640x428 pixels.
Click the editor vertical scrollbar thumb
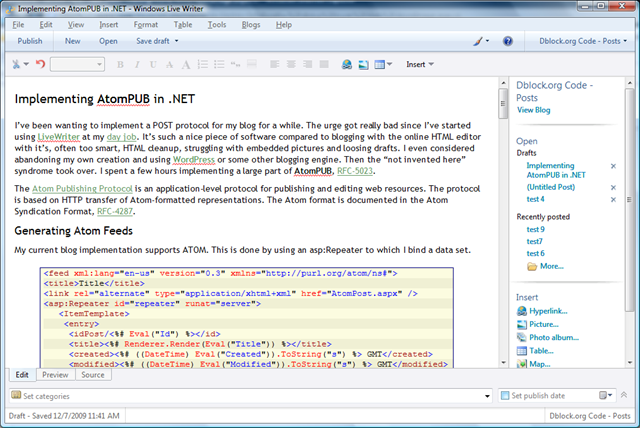pos(503,103)
